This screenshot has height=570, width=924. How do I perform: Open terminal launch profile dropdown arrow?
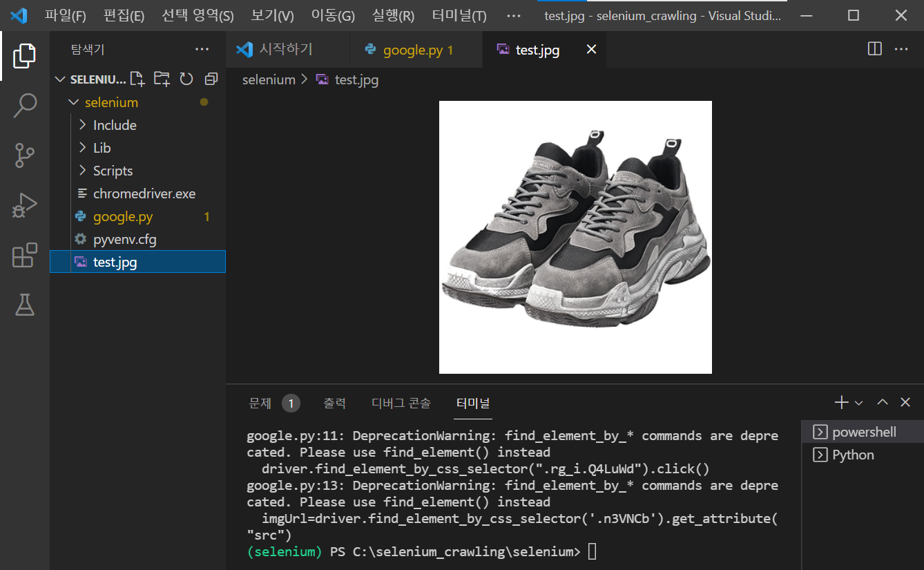coord(858,403)
